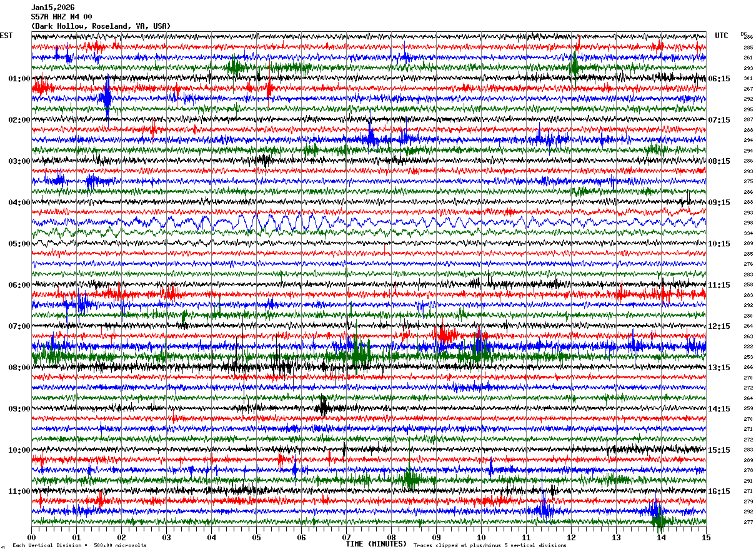Click the location text Dark Hollow, Roseland, VA, USA
Viewport: 756px width, 554px height.
[101, 26]
